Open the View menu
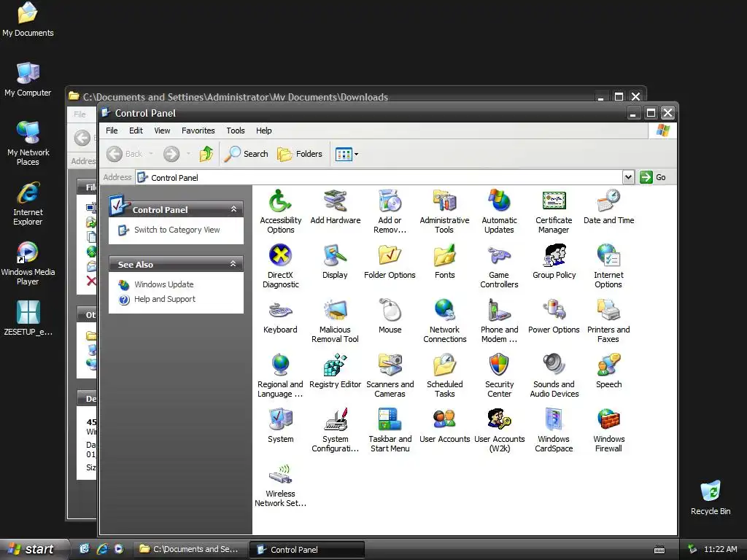 tap(162, 131)
